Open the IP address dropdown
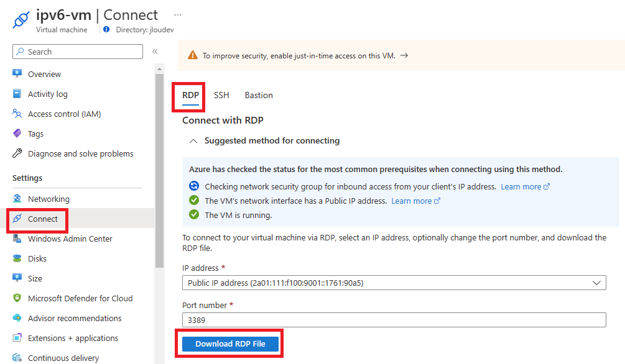Screen dimensions: 625x364 394,283
